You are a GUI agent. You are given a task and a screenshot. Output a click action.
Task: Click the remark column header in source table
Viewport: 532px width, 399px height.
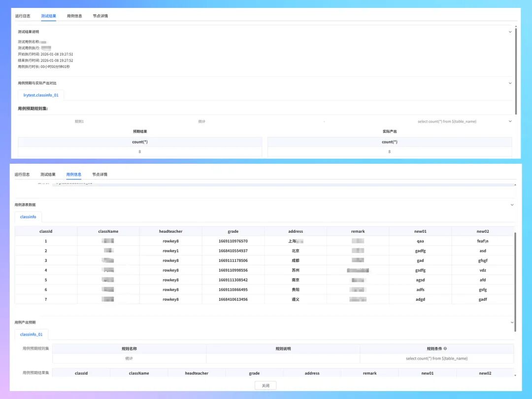point(358,231)
